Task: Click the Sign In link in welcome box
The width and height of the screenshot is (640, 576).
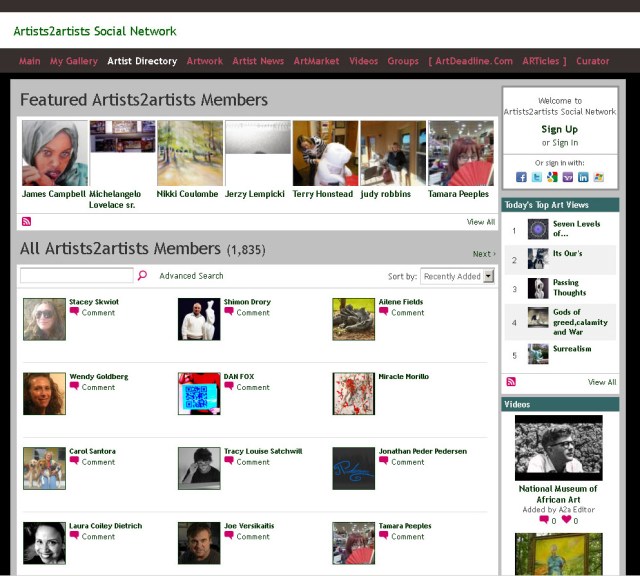Action: [x=565, y=143]
